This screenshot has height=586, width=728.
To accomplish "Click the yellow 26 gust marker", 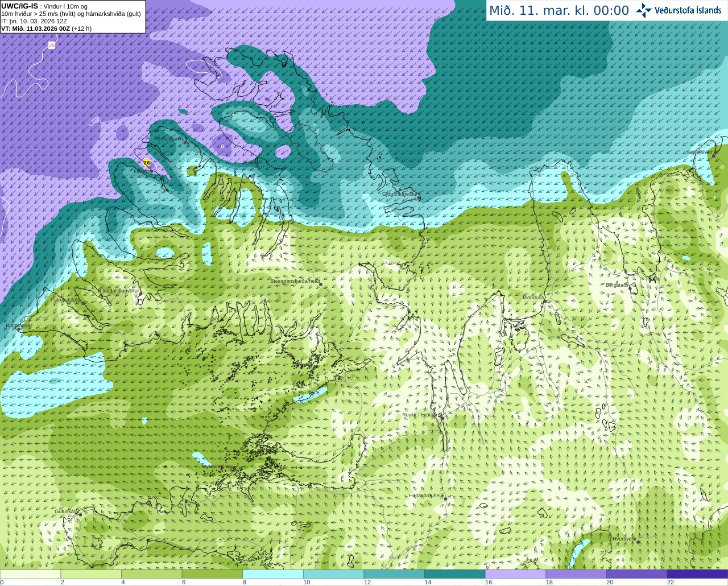I will (x=147, y=163).
